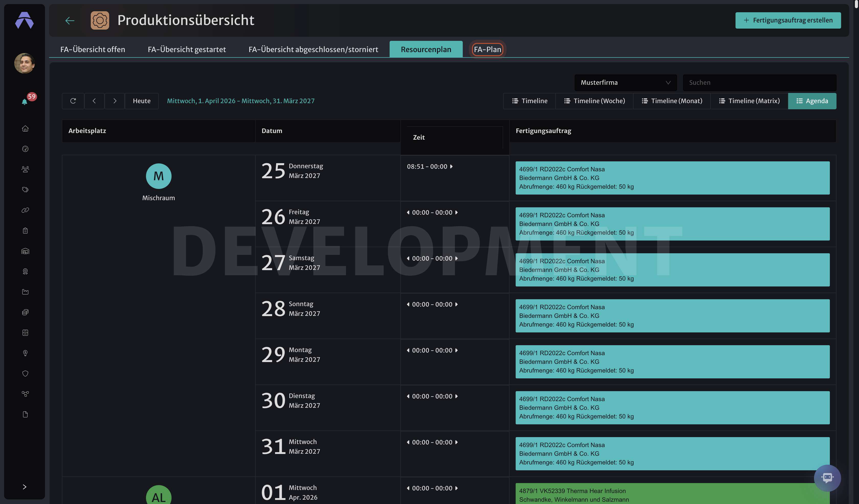This screenshot has width=859, height=504.
Task: Go to the home icon in sidebar
Action: 25,128
